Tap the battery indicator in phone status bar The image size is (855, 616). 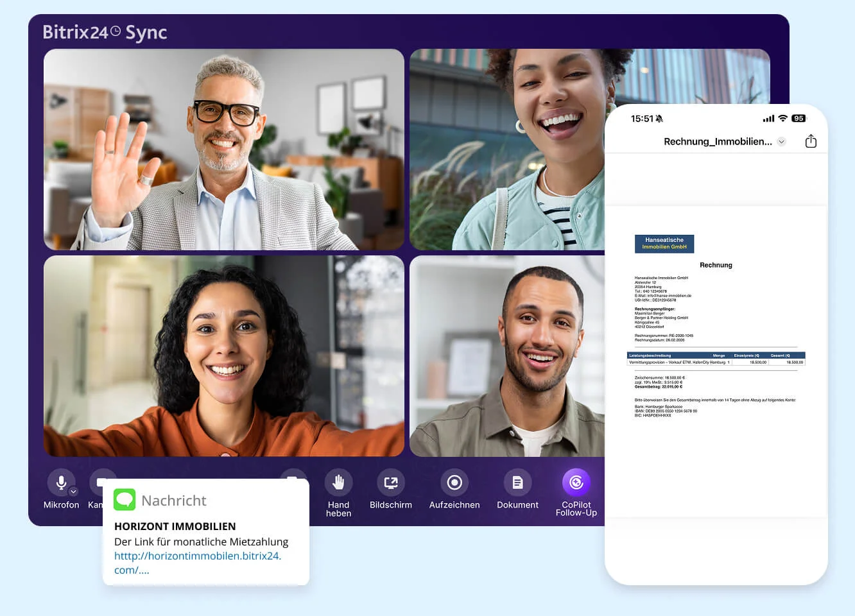[798, 119]
